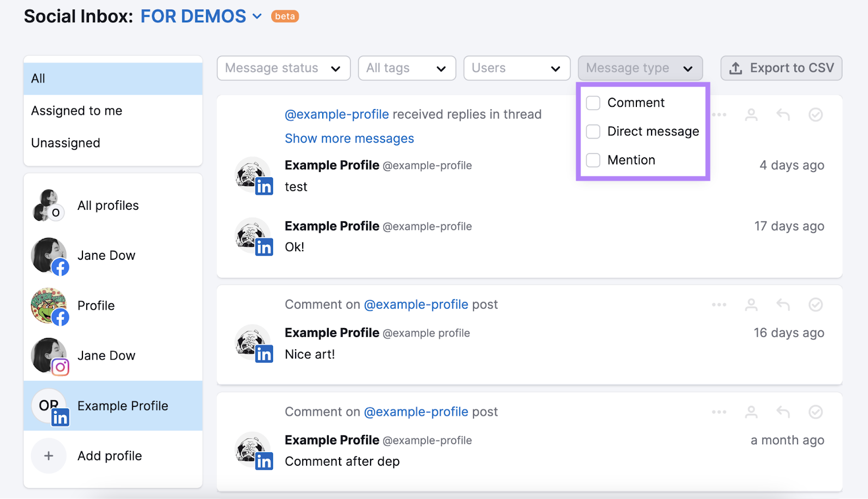The height and width of the screenshot is (499, 868).
Task: Check the Mention checkbox
Action: (592, 160)
